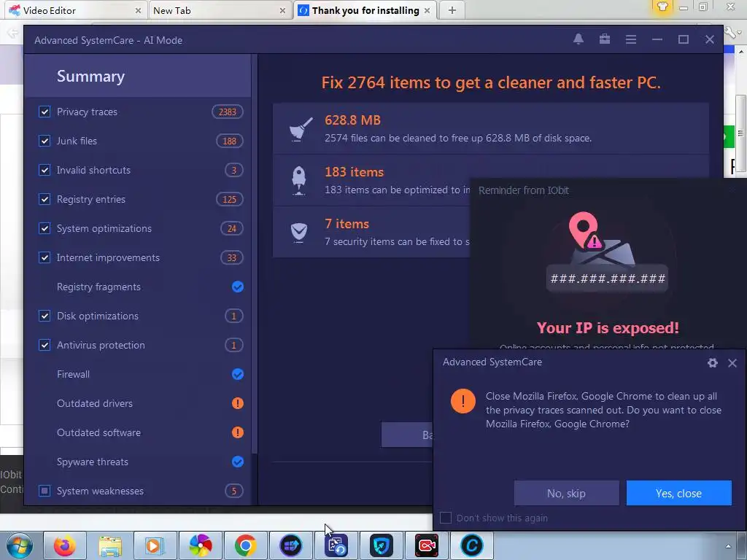Open the colorful pinwheel taskbar app

pos(201,545)
